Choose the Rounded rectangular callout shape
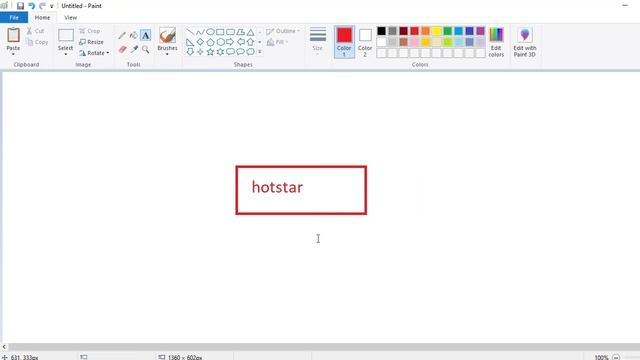 [230, 52]
